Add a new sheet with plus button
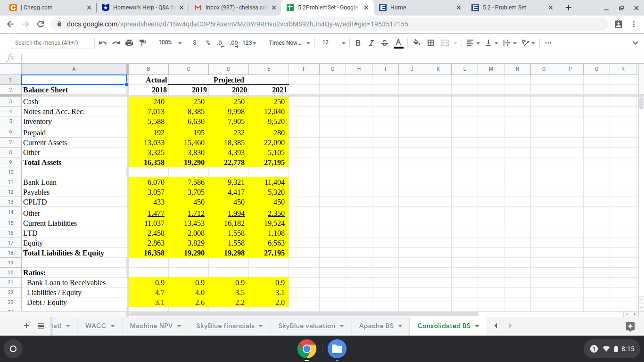Viewport: 644px width, 362px height. 26,326
